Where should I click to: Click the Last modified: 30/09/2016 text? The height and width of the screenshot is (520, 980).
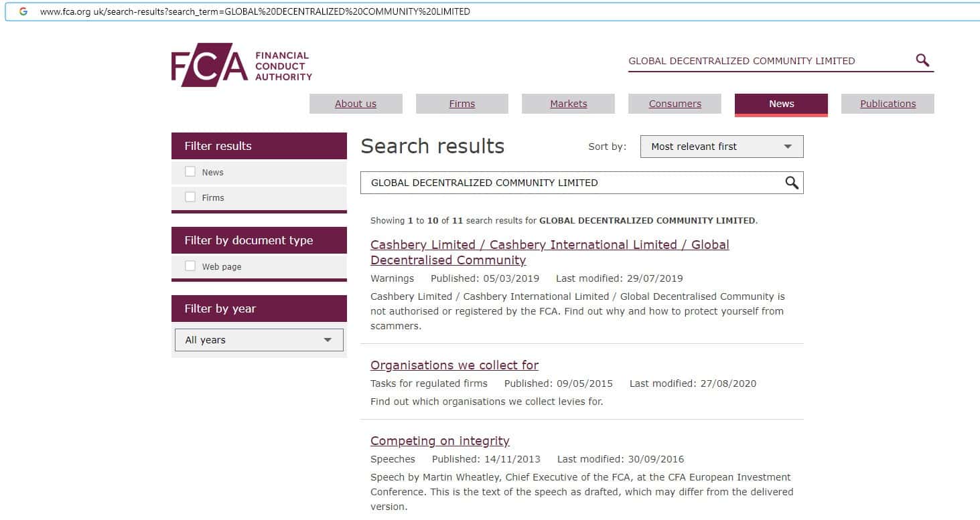point(621,459)
